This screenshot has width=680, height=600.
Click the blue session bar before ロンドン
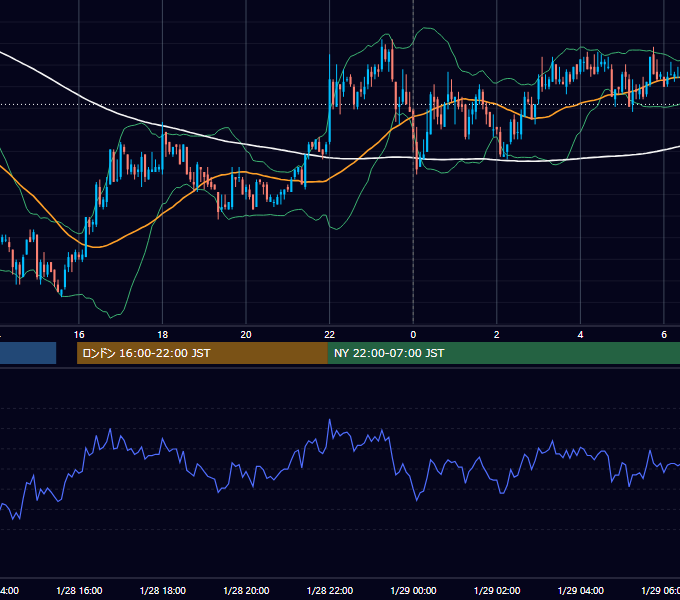[28, 353]
